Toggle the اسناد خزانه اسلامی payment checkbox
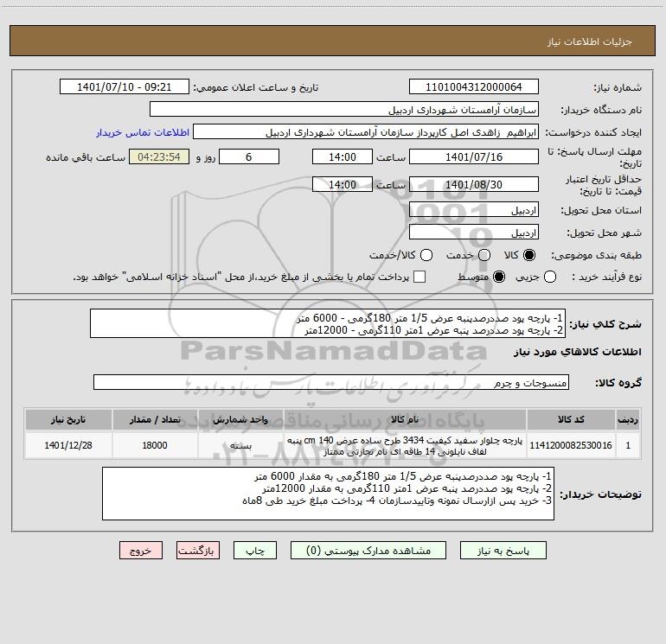The height and width of the screenshot is (644, 666). point(419,277)
